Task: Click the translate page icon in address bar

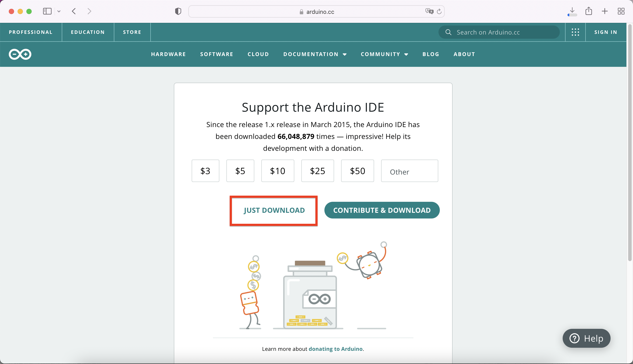Action: click(429, 11)
